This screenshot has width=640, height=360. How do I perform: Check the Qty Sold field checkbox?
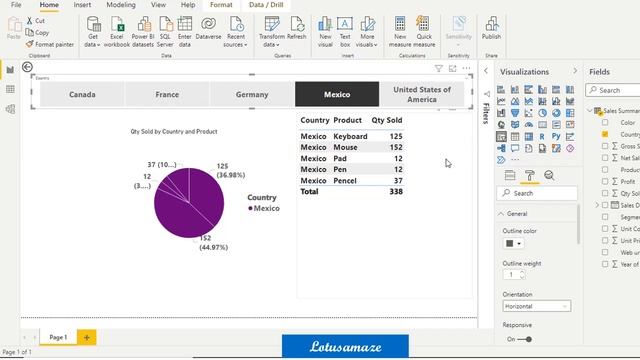pos(605,193)
